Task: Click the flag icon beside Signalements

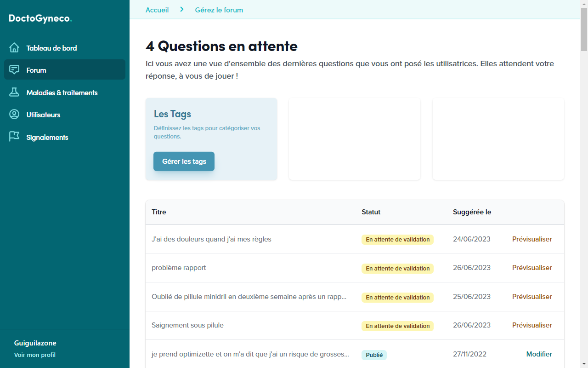Action: tap(14, 137)
